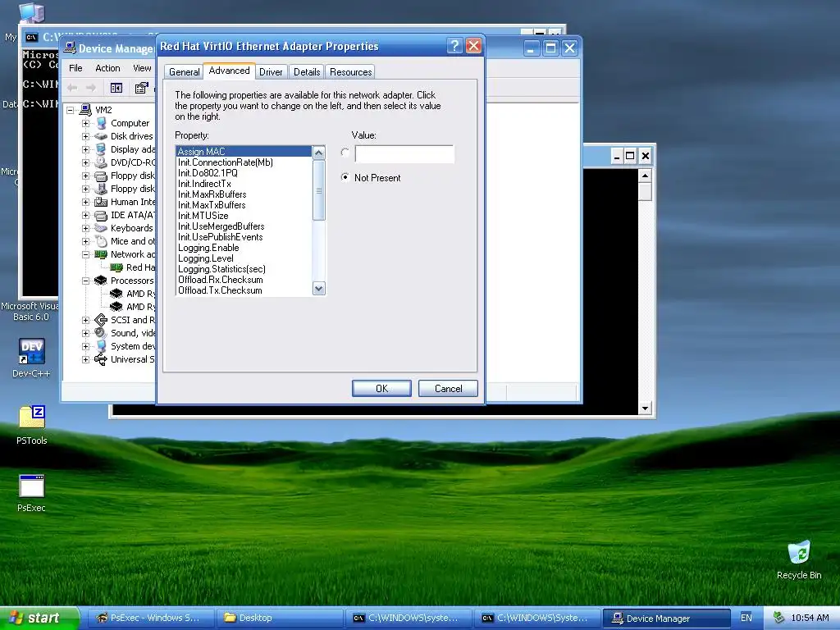Click the first AMD processor icon
The width and height of the screenshot is (840, 630).
click(116, 294)
